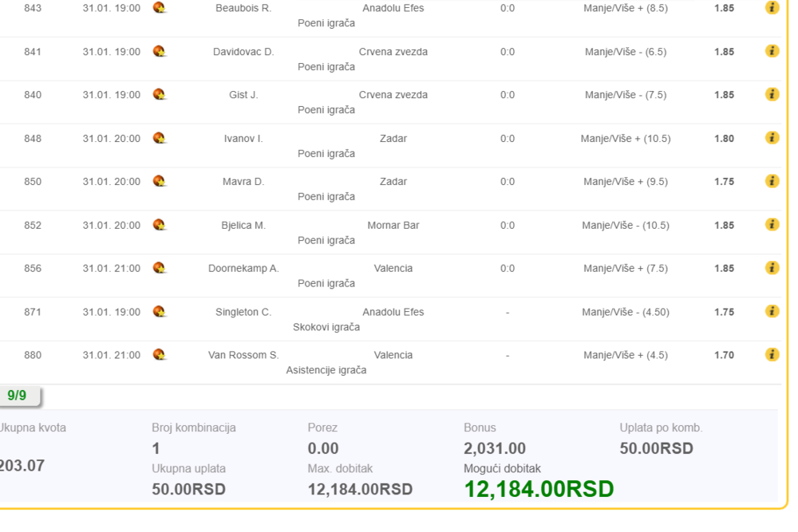Select player name Doornekamp A.

243,269
